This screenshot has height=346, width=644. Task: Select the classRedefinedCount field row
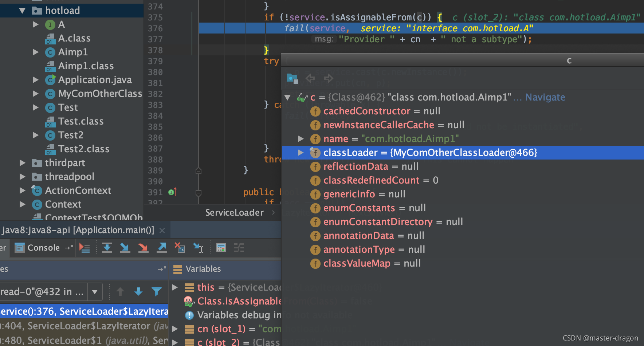pos(463,180)
